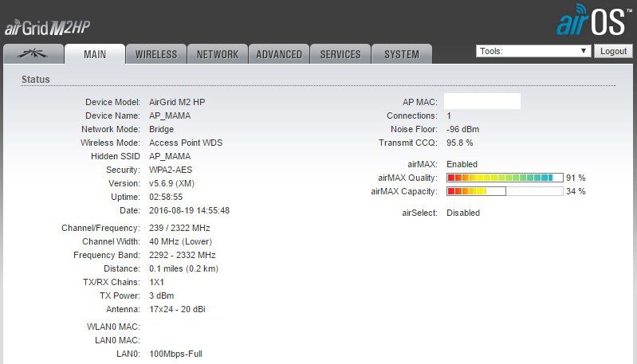Click the airMAX Quality bar
The width and height of the screenshot is (637, 364).
[x=505, y=178]
